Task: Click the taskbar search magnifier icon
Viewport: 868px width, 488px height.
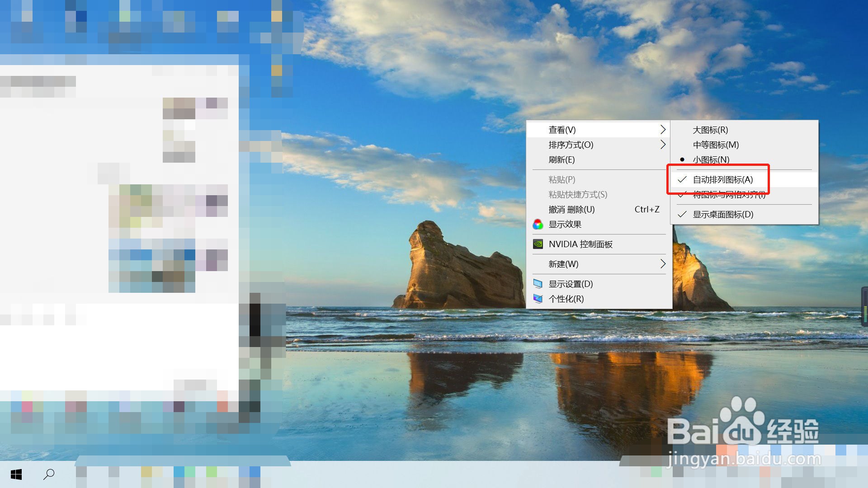Action: click(49, 474)
